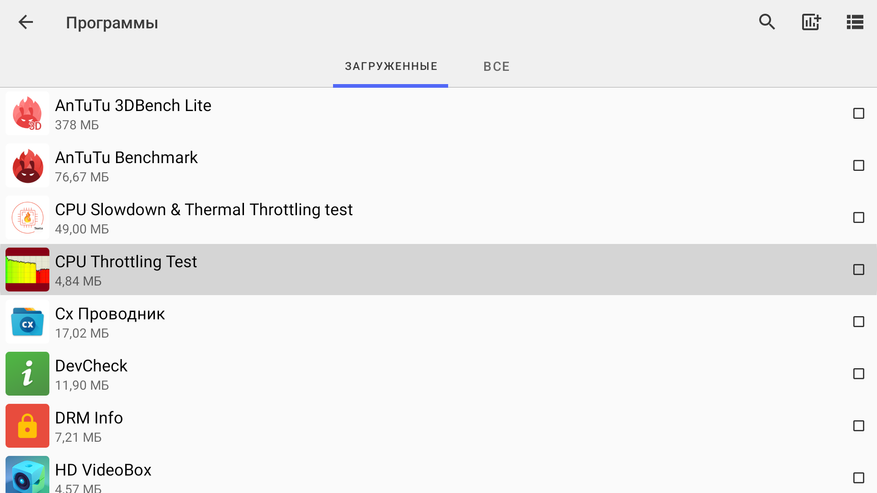The height and width of the screenshot is (493, 877).
Task: Tap the AnTuTu Benchmark app icon
Action: 27,166
